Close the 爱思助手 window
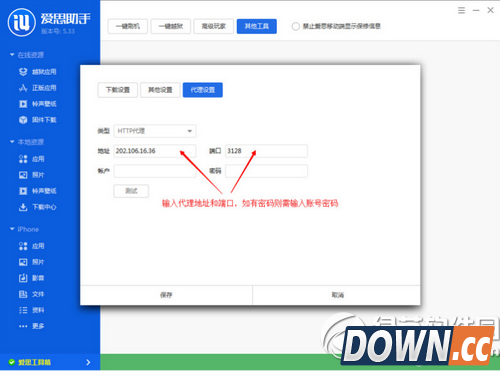Screen dimensions: 500x371 click(x=490, y=10)
